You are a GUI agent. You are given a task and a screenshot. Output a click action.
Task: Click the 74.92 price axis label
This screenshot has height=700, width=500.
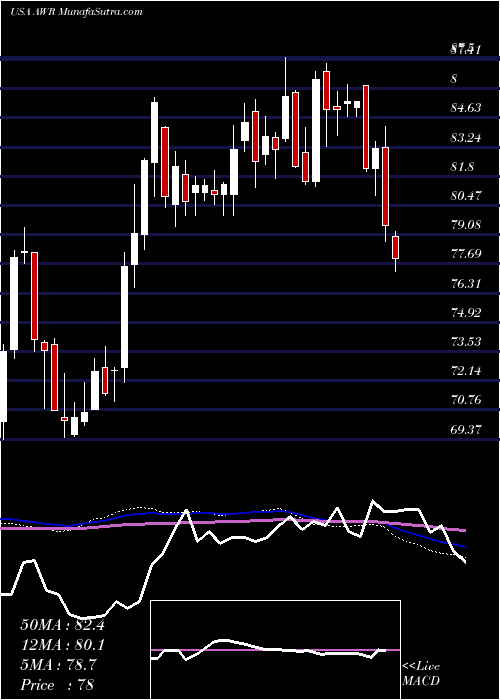[466, 312]
